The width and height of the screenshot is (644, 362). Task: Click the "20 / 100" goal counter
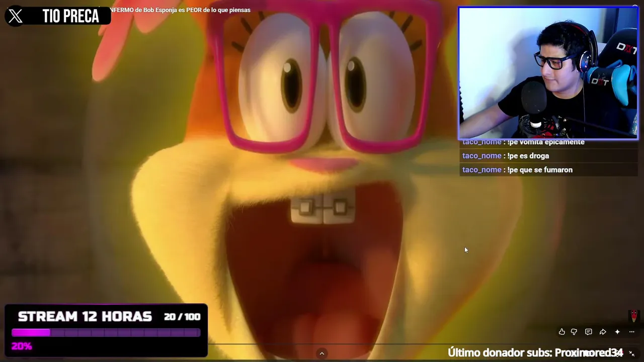click(182, 317)
